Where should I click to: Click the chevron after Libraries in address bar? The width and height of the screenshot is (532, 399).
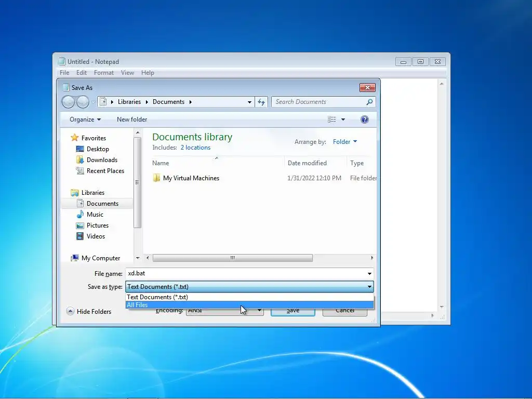(147, 102)
